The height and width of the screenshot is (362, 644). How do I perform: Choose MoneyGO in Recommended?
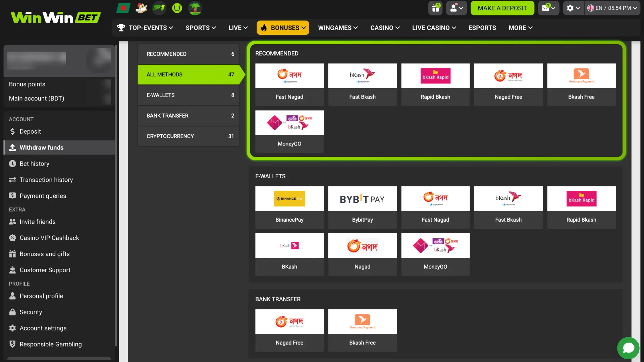coord(289,131)
